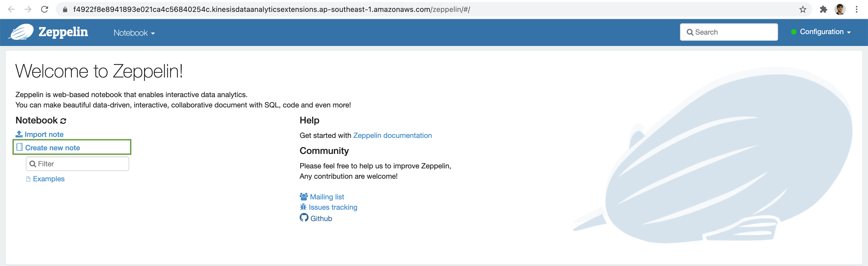Click the green connection status dot
The width and height of the screenshot is (868, 266).
click(x=794, y=32)
